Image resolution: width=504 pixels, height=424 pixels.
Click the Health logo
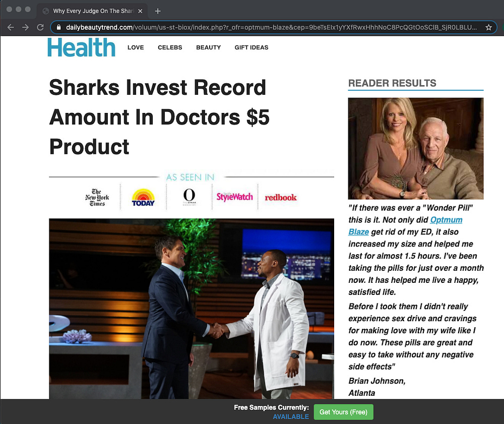click(81, 47)
